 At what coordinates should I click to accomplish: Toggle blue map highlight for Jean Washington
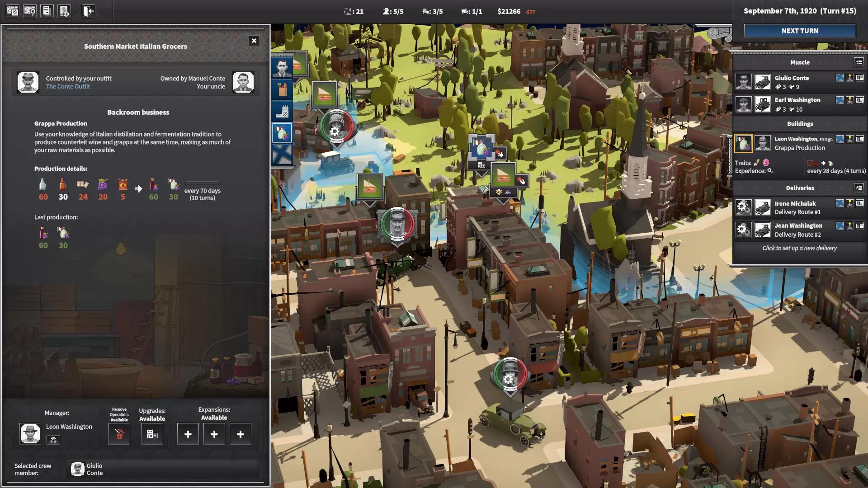pyautogui.click(x=840, y=226)
